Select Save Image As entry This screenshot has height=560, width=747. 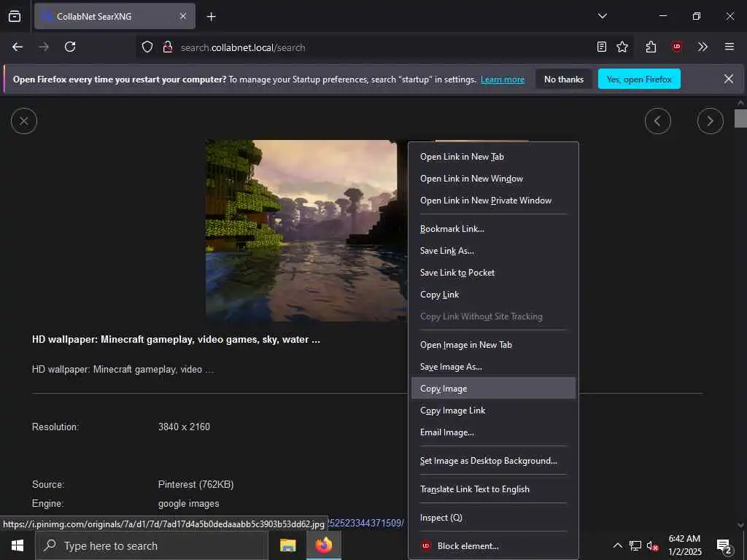point(493,367)
